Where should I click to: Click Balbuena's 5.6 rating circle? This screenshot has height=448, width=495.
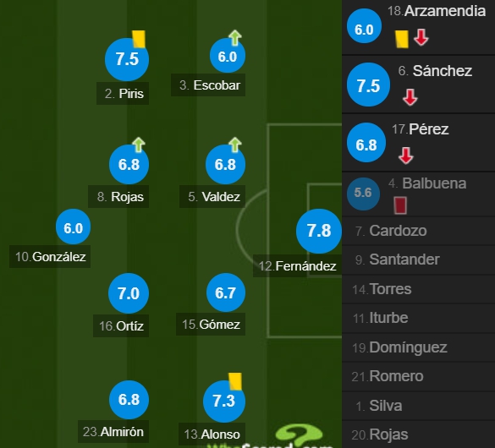pos(363,194)
